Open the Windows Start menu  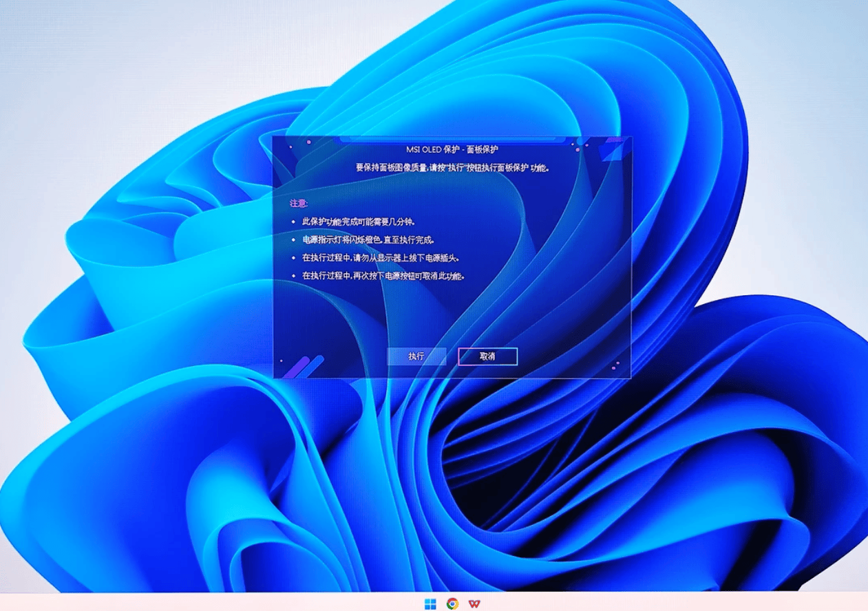point(430,603)
